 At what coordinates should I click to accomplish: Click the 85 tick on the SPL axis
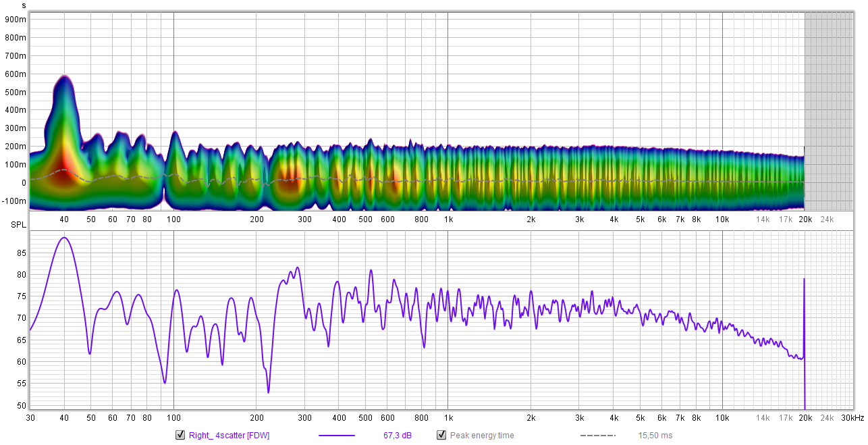click(22, 253)
